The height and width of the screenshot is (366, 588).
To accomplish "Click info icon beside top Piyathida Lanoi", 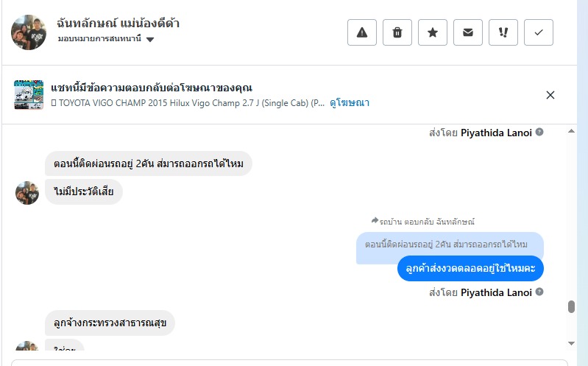I will [539, 133].
